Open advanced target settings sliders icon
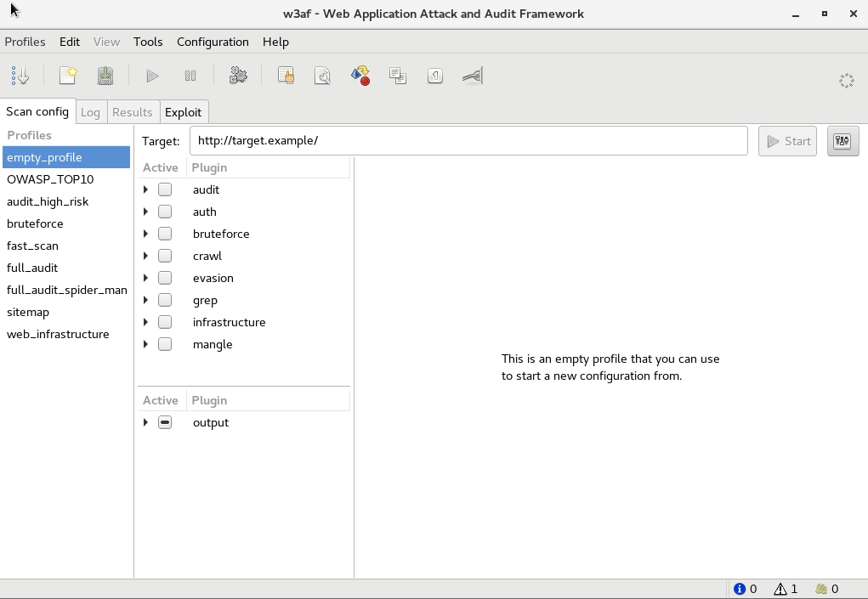 click(x=842, y=141)
